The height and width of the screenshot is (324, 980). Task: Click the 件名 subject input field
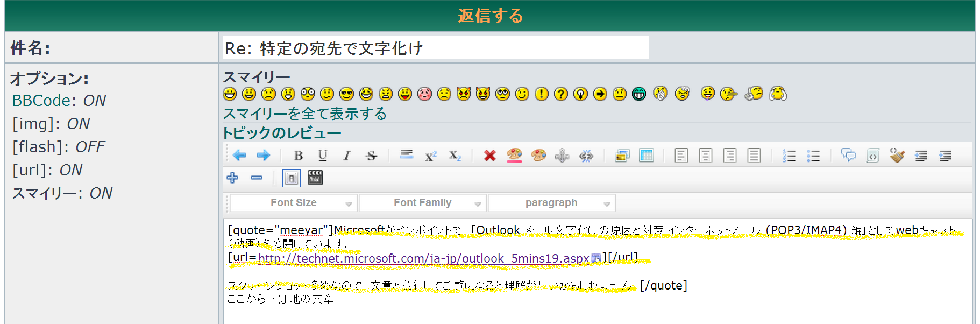[x=436, y=48]
